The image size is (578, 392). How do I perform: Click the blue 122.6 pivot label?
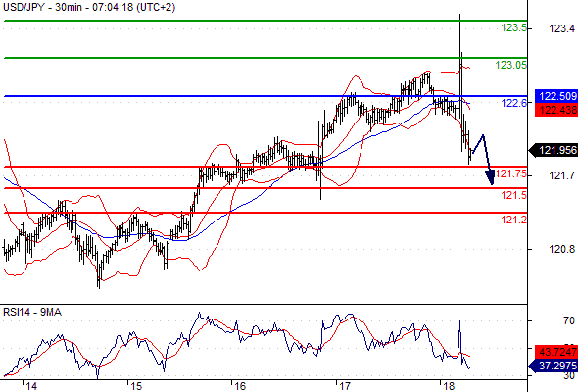point(514,103)
